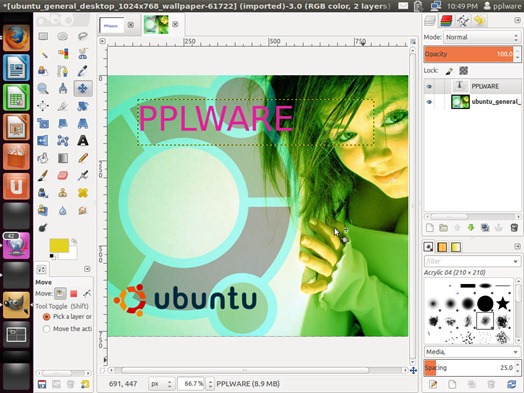524x393 pixels.
Task: Open layers dock configuration menu
Action: tap(517, 20)
